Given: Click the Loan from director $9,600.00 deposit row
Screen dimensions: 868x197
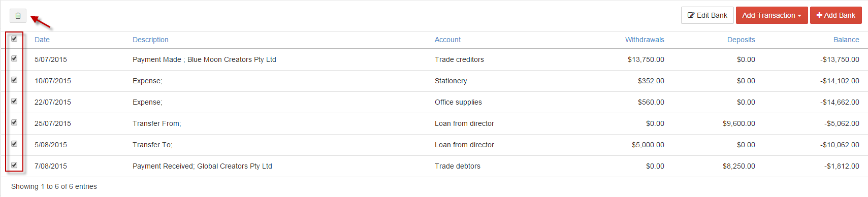Looking at the screenshot, I should point(434,123).
